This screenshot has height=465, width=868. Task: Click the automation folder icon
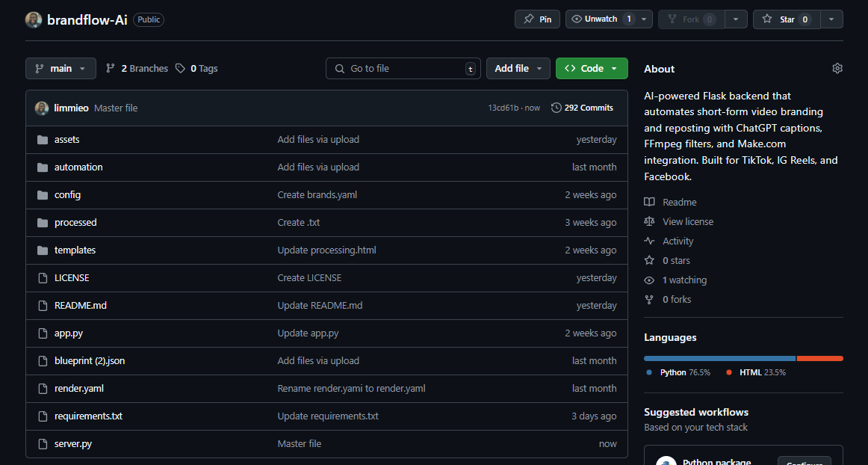(43, 167)
